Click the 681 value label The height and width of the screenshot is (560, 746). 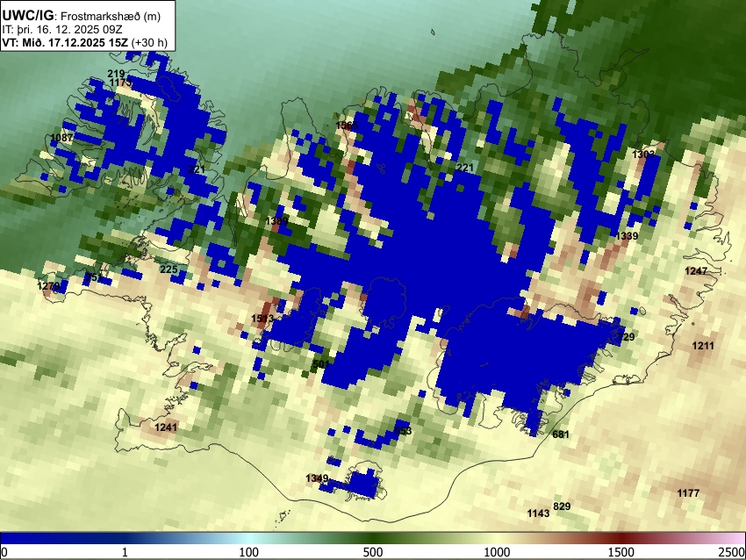tap(561, 434)
